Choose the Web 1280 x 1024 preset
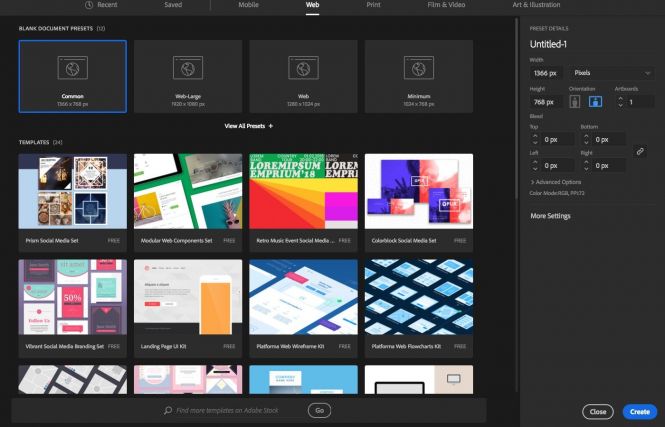Image resolution: width=665 pixels, height=427 pixels. 303,76
